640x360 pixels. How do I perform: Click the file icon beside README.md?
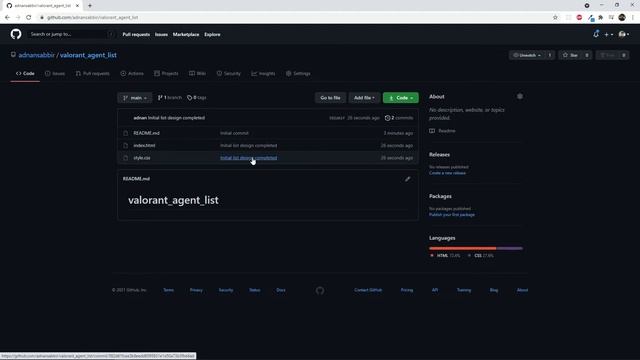(x=125, y=133)
